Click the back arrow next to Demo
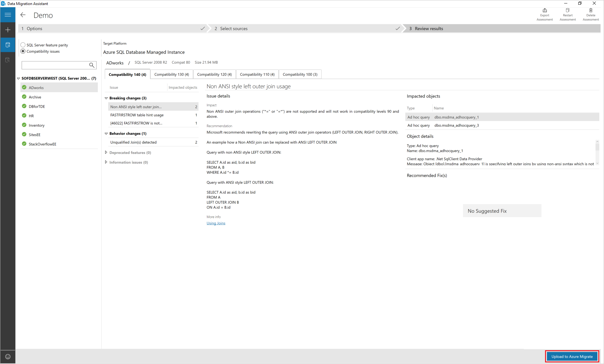 pyautogui.click(x=23, y=15)
